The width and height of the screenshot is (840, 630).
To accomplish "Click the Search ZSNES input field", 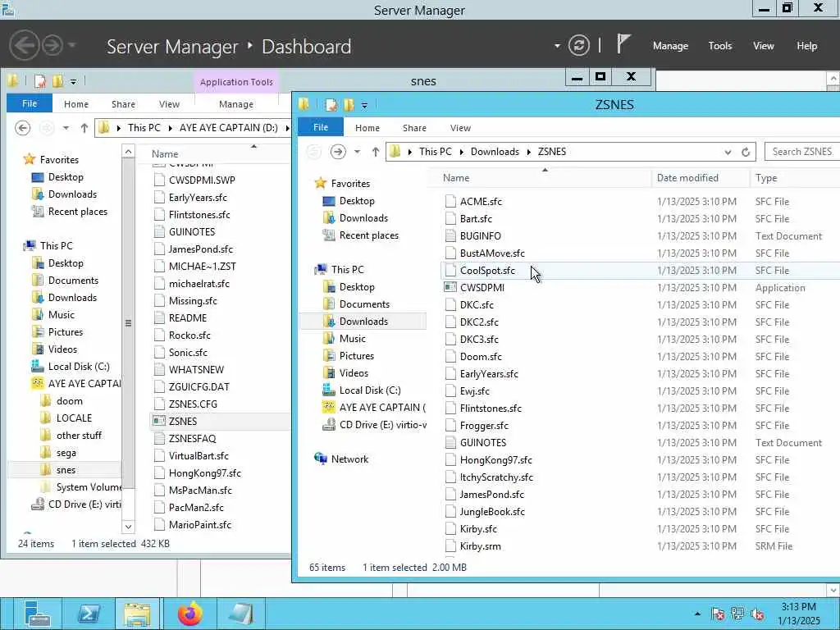I will 802,152.
